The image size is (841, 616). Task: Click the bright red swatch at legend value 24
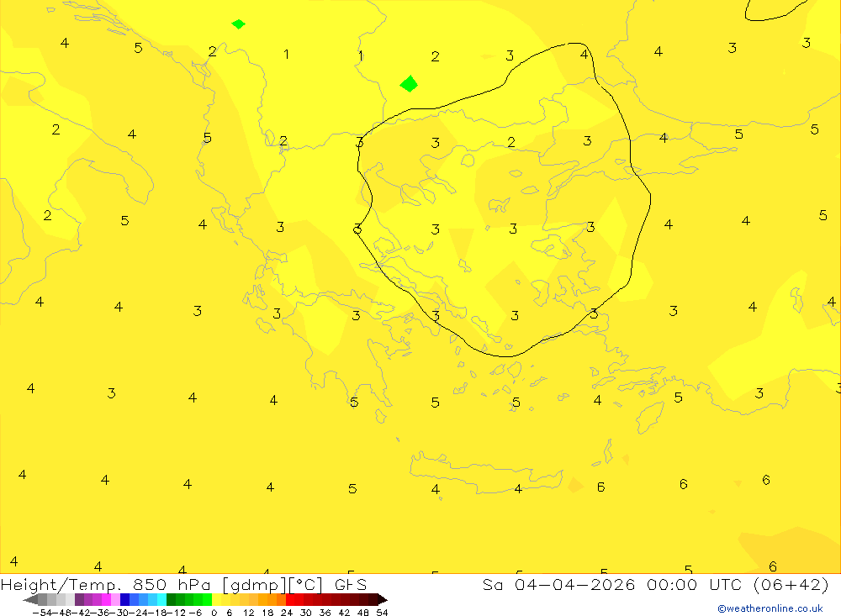point(290,600)
